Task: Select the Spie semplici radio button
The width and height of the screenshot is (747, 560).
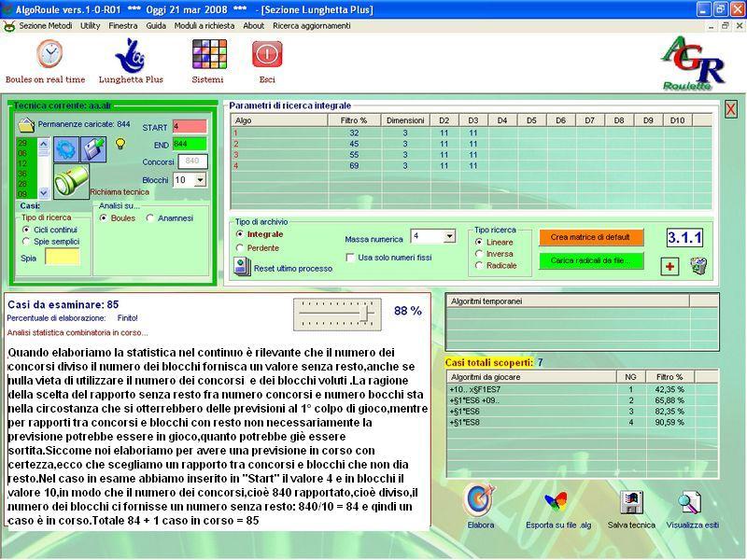Action: click(26, 242)
